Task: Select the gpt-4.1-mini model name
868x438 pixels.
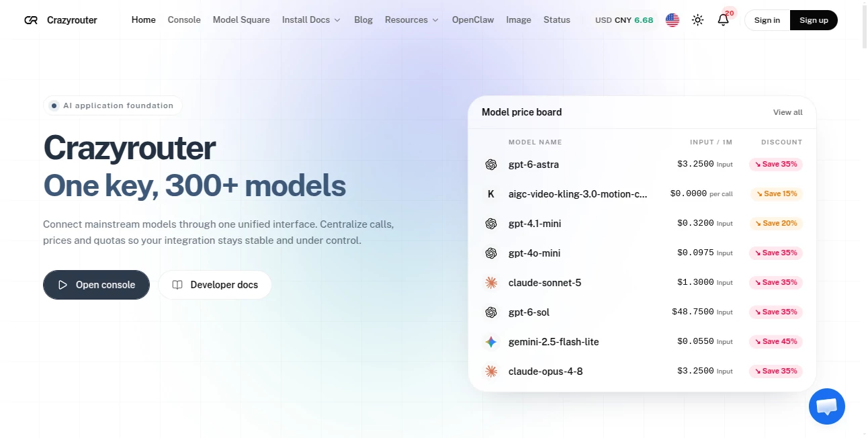Action: click(x=535, y=224)
